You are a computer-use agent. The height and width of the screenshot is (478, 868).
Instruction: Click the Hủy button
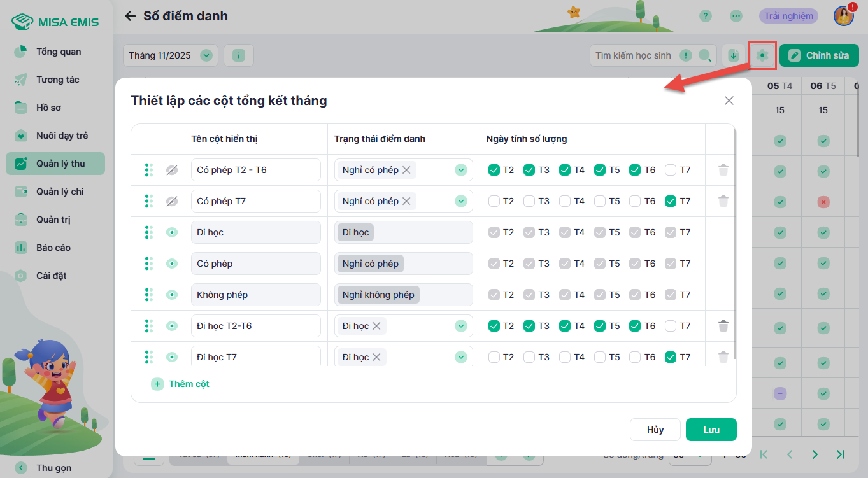click(x=655, y=430)
